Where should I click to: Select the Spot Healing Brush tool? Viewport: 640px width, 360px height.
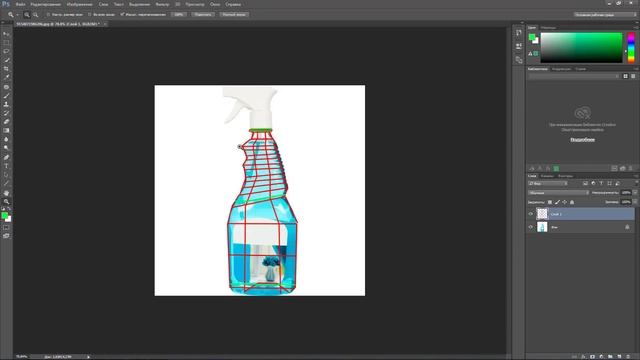point(6,87)
